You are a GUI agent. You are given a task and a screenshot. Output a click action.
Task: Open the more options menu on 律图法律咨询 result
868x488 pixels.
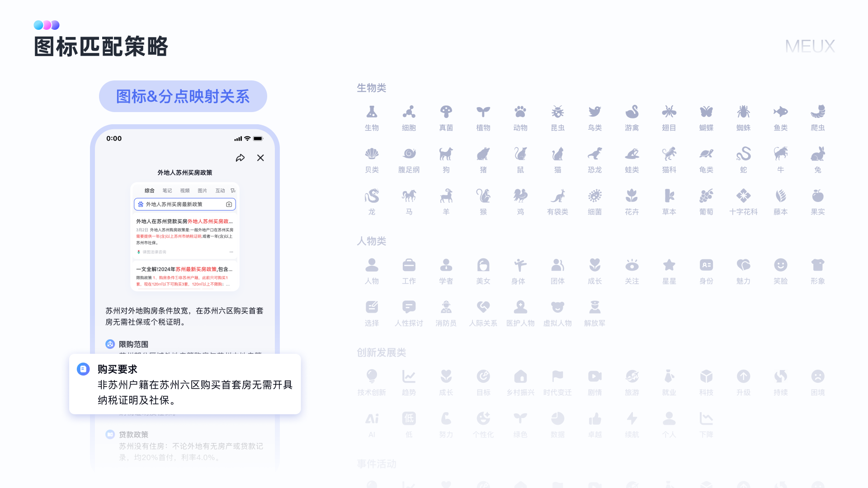coord(231,253)
